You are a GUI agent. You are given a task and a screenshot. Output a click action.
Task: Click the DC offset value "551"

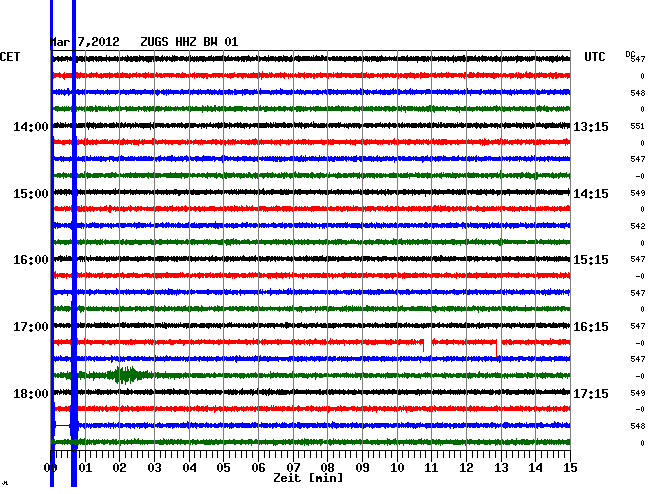(638, 126)
